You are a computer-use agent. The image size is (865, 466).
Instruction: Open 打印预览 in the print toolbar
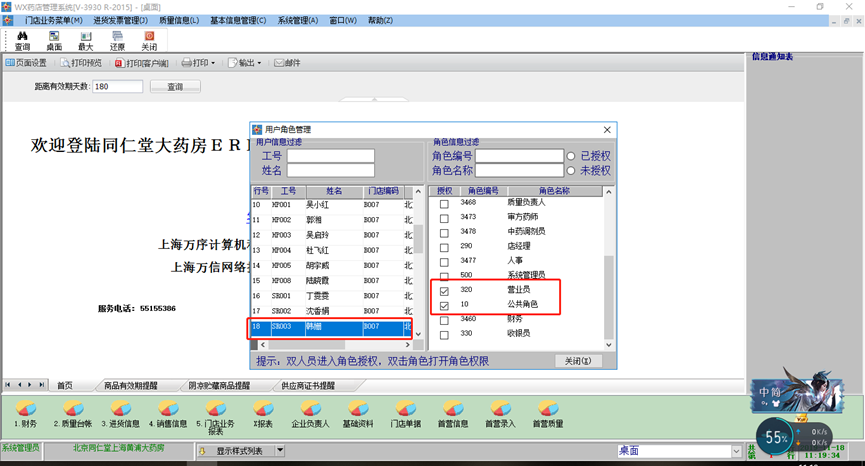tap(81, 63)
